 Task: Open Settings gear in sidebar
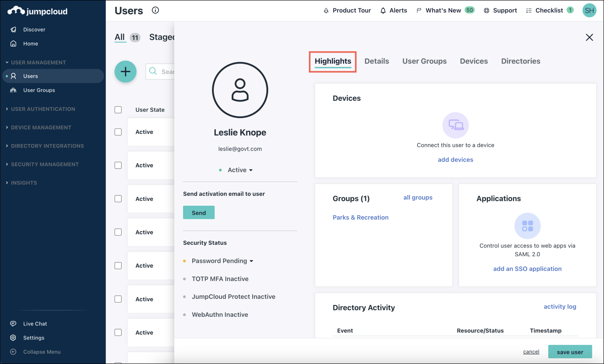13,338
